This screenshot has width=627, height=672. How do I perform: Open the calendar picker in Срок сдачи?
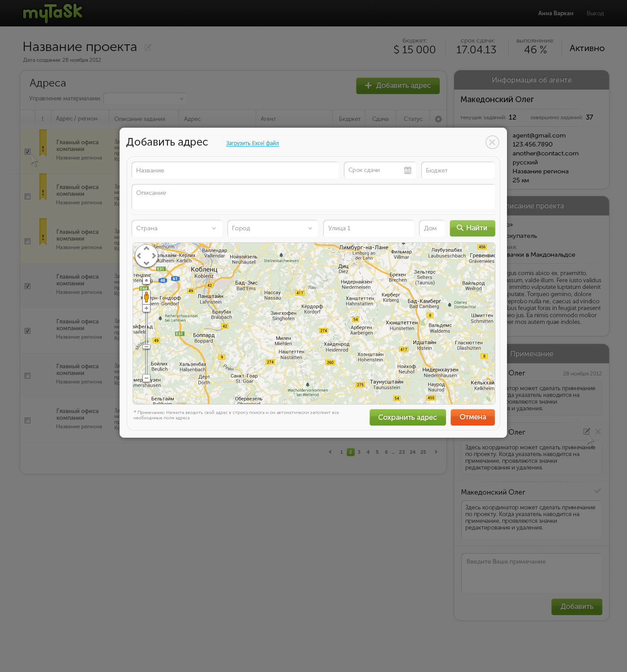coord(408,170)
